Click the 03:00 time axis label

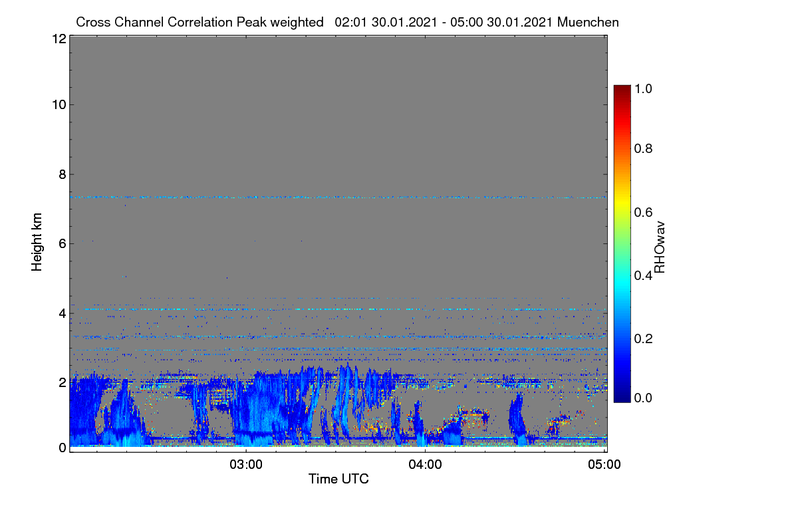pyautogui.click(x=246, y=465)
